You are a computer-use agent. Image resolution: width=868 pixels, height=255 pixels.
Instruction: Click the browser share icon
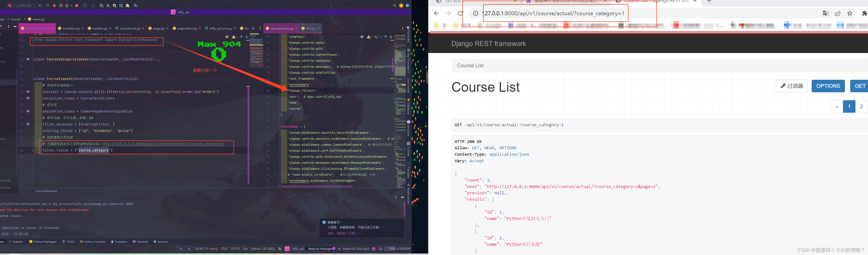(x=838, y=13)
